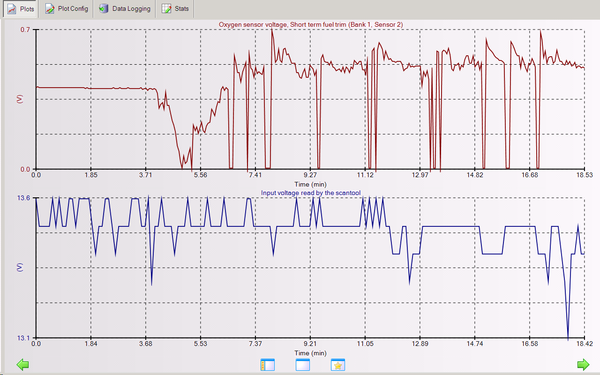Switch to the Stats tab
The image size is (600, 375).
pyautogui.click(x=175, y=9)
